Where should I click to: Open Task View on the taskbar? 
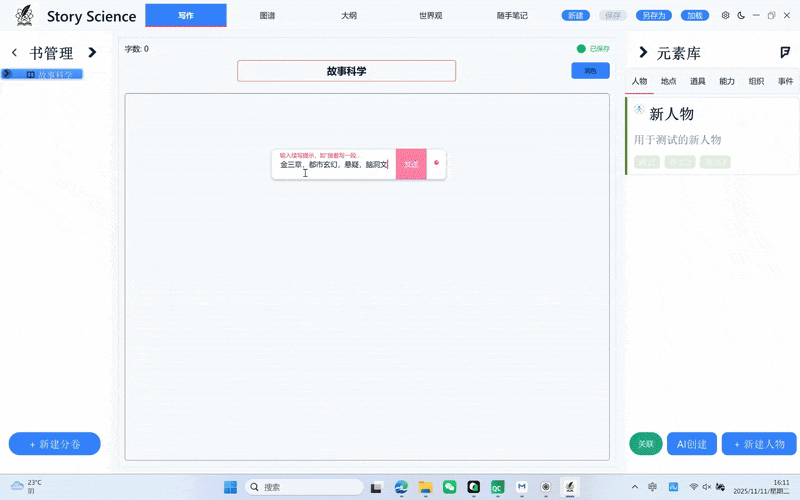tap(377, 488)
